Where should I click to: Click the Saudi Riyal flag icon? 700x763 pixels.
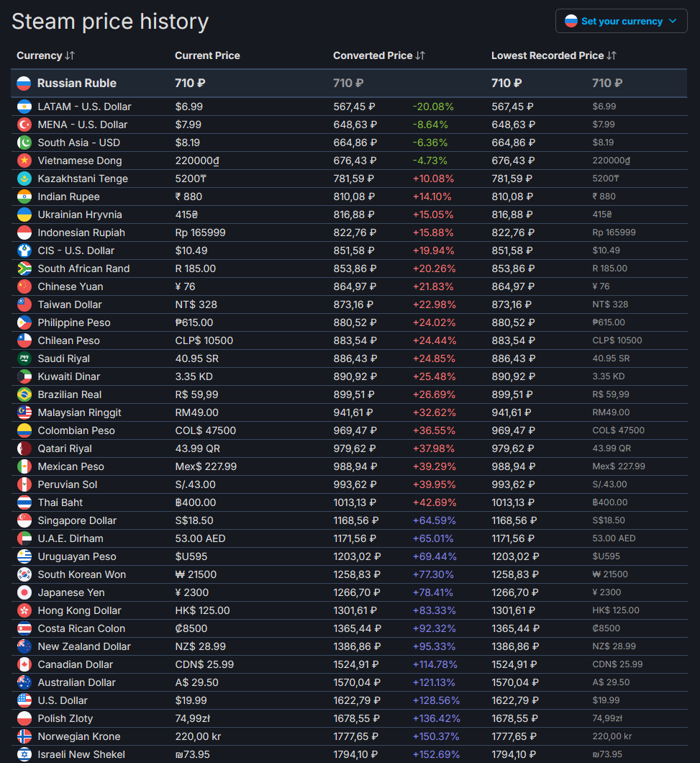[x=24, y=358]
